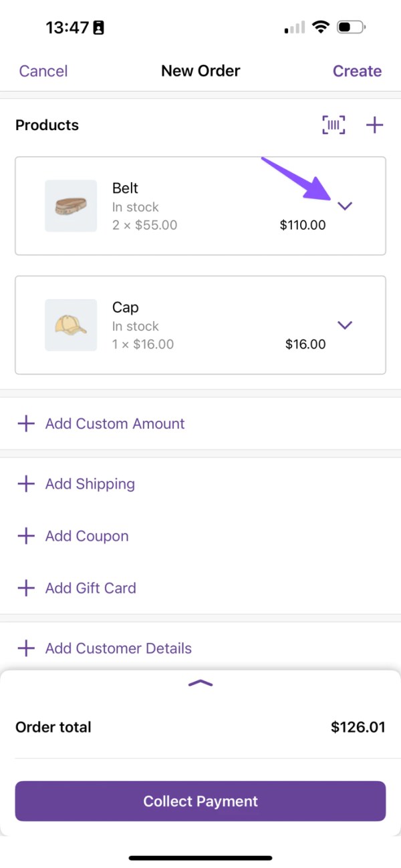The height and width of the screenshot is (868, 401).
Task: Expand the Cap product details chevron
Action: 345,325
